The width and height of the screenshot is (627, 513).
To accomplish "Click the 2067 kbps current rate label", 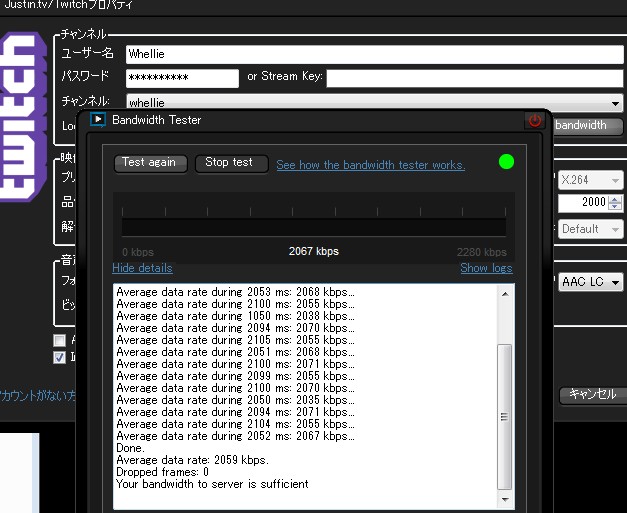I will (314, 252).
